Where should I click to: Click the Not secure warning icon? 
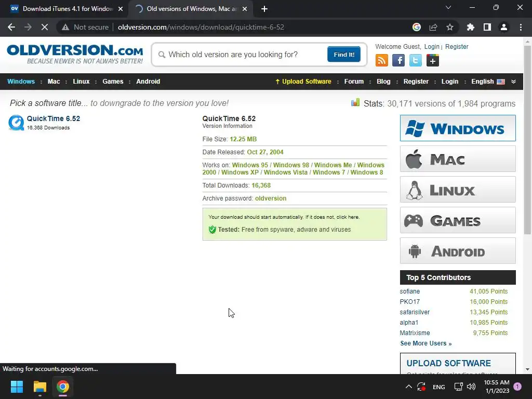[65, 27]
